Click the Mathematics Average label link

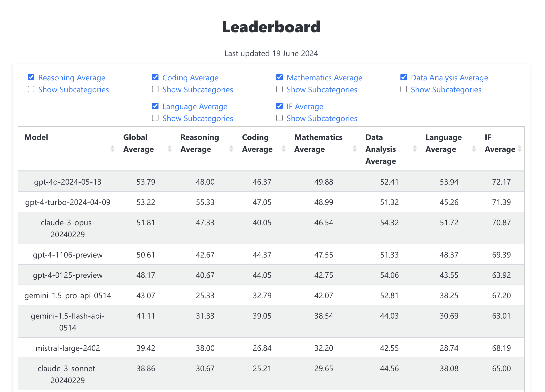[x=324, y=78]
